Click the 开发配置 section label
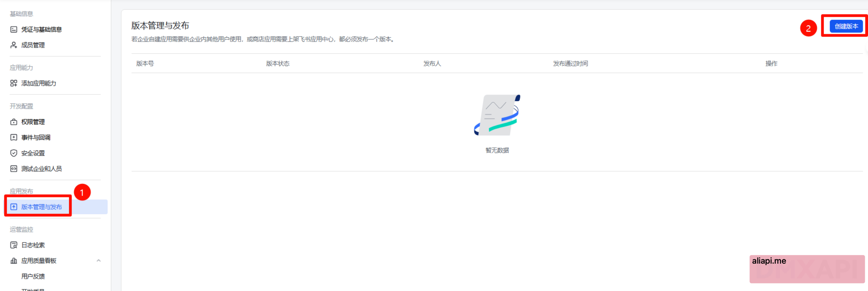Image resolution: width=868 pixels, height=291 pixels. [22, 106]
